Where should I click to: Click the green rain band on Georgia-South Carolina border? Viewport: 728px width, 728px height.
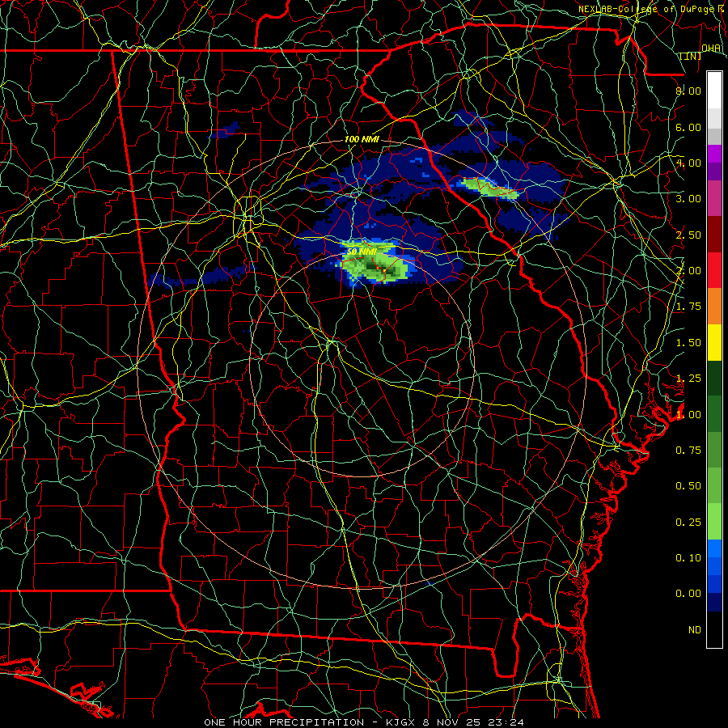[x=490, y=188]
